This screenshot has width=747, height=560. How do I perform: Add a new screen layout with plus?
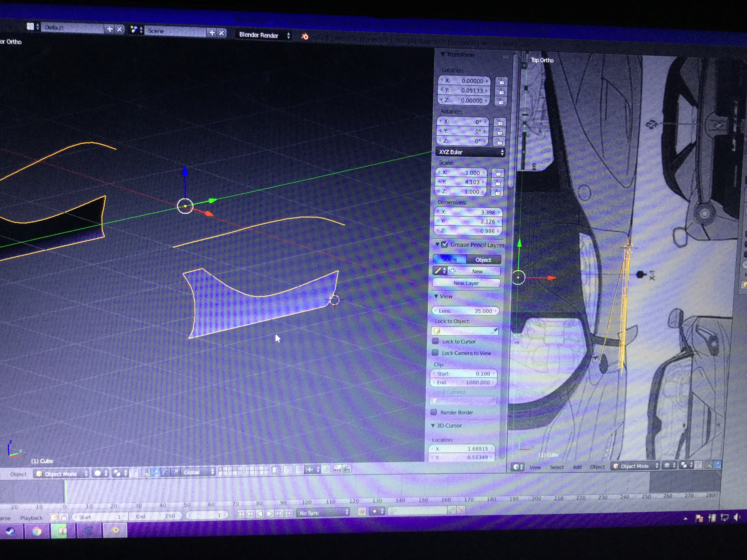tap(110, 29)
